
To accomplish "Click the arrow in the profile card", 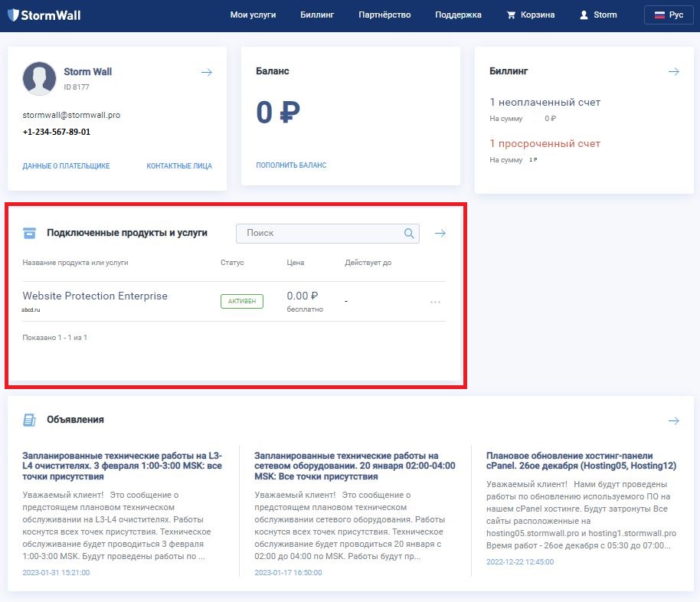I will click(x=207, y=72).
